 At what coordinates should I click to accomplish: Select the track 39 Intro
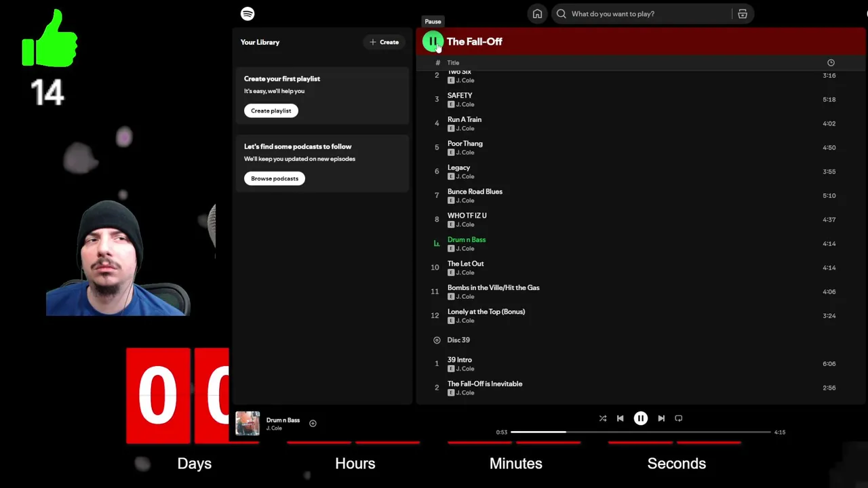coord(459,360)
